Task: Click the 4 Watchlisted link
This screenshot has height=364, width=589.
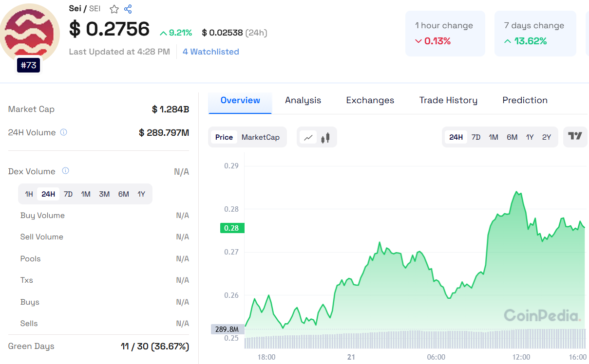Action: (211, 52)
